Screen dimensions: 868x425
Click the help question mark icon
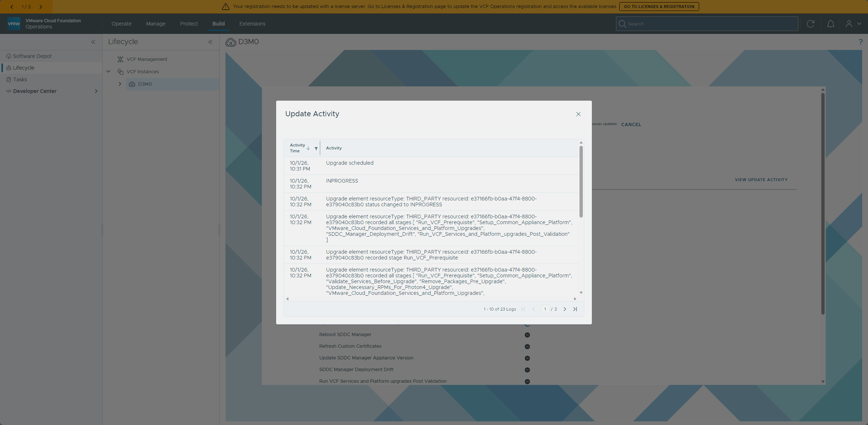pos(861,42)
